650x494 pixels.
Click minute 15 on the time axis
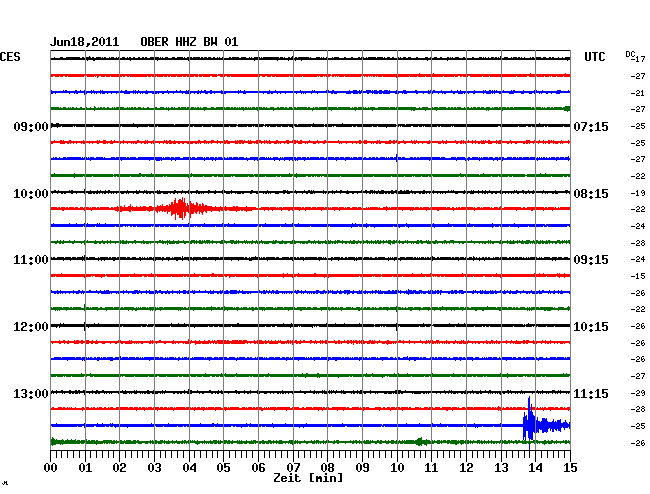pos(570,468)
